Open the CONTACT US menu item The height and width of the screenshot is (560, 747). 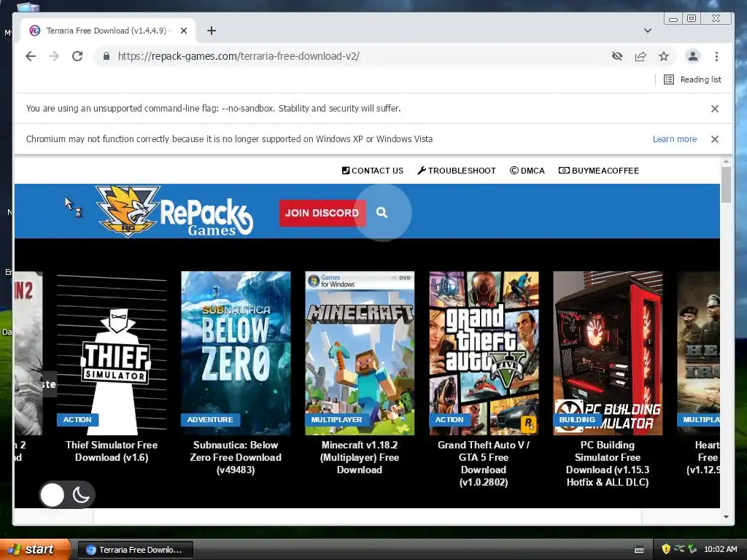pos(373,171)
